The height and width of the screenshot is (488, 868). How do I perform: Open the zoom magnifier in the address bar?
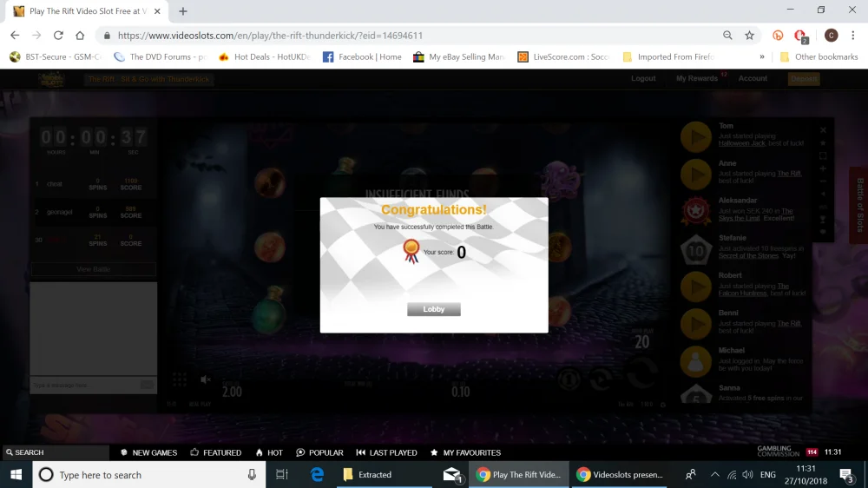point(727,36)
